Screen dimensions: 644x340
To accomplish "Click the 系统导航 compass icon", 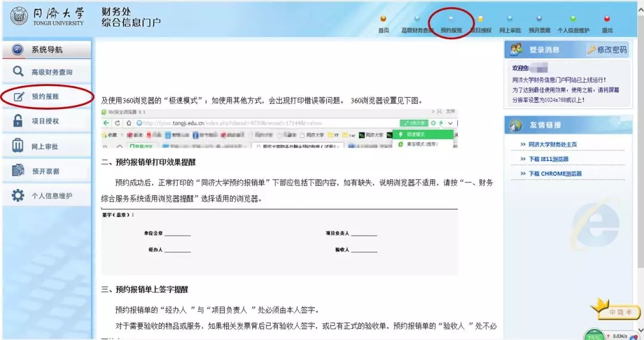I will click(x=17, y=50).
